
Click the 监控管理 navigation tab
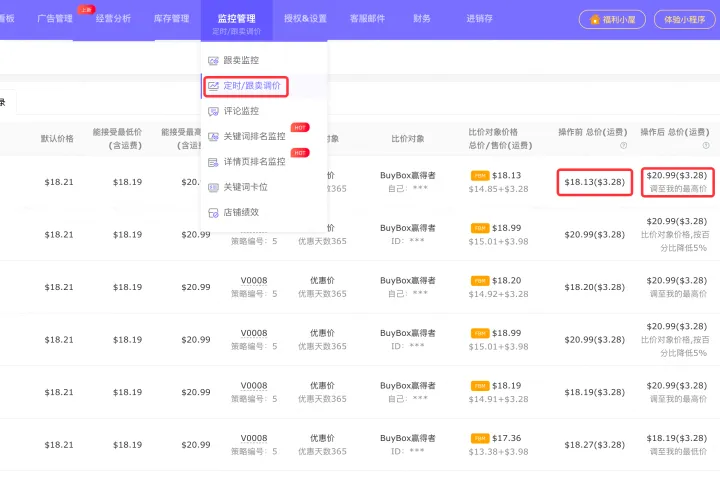click(x=236, y=20)
